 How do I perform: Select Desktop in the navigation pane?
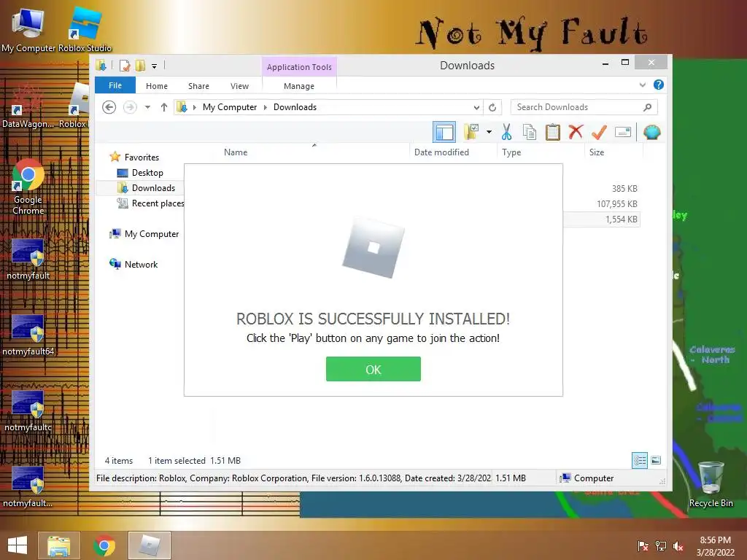click(147, 172)
